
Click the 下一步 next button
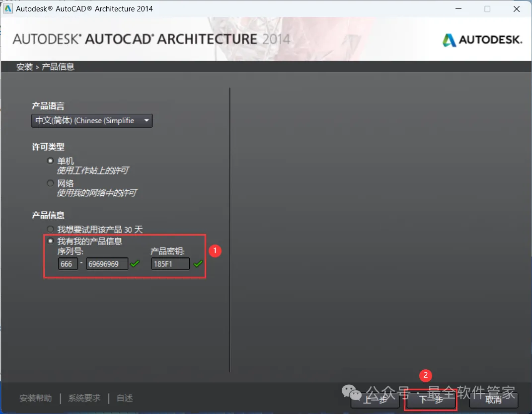coord(431,400)
